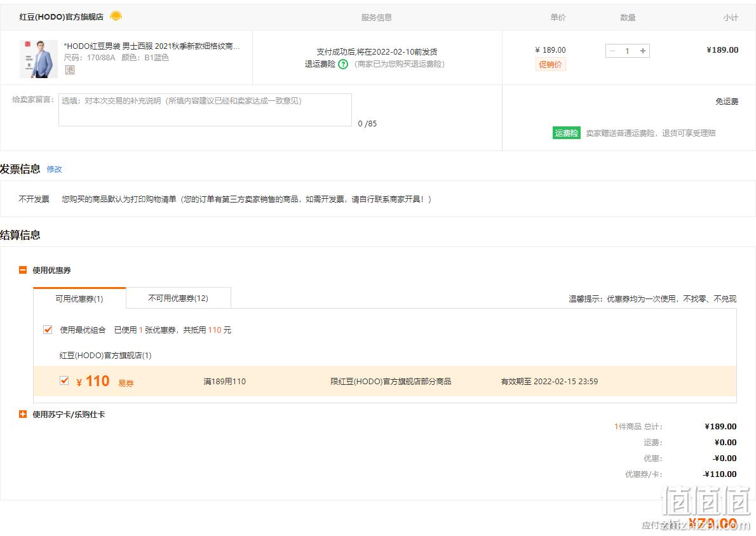Click the ¥189.00 subtotal in the product row
Screen dimensions: 756x536
(x=722, y=50)
